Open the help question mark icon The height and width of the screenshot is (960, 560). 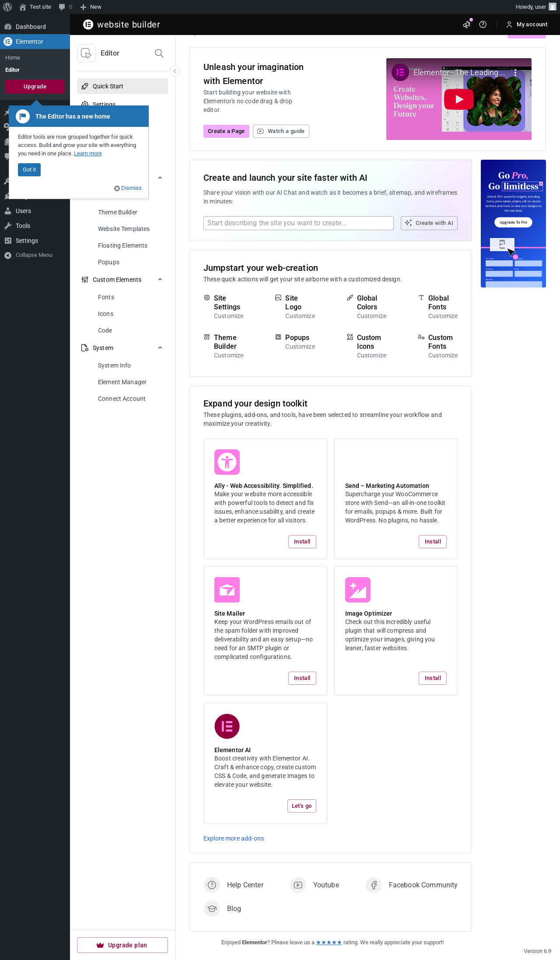(x=483, y=25)
